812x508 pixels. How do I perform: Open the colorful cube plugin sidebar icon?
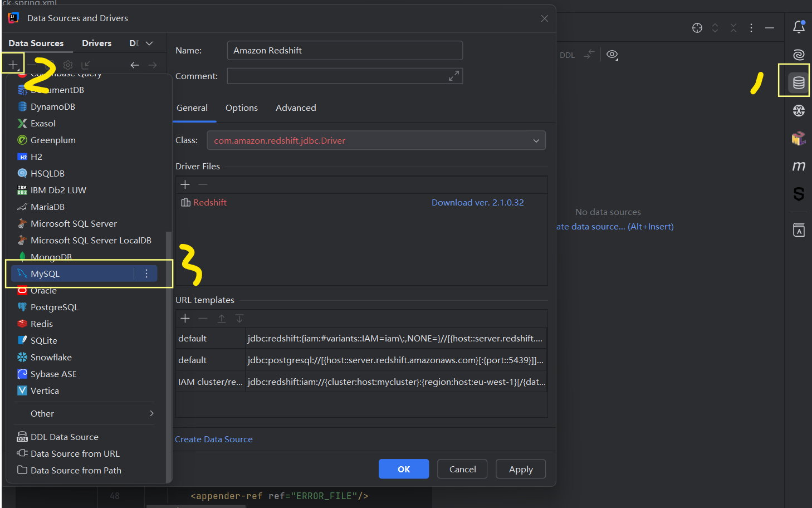point(799,138)
